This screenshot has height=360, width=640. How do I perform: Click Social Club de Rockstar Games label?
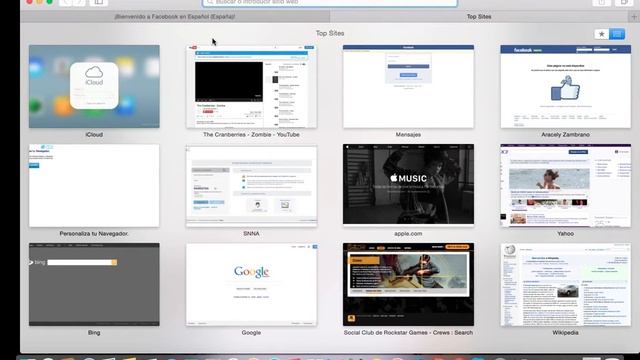408,333
